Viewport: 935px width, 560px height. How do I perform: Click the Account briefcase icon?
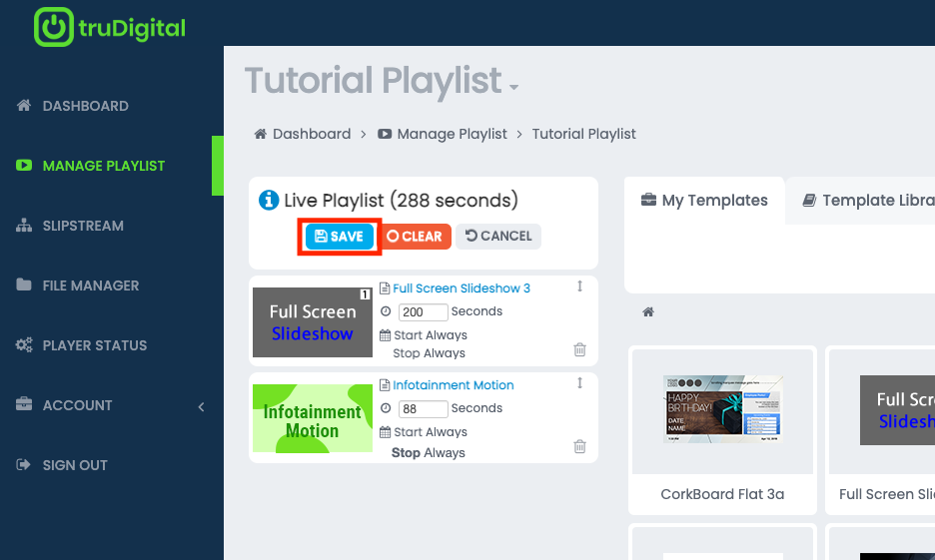point(24,404)
